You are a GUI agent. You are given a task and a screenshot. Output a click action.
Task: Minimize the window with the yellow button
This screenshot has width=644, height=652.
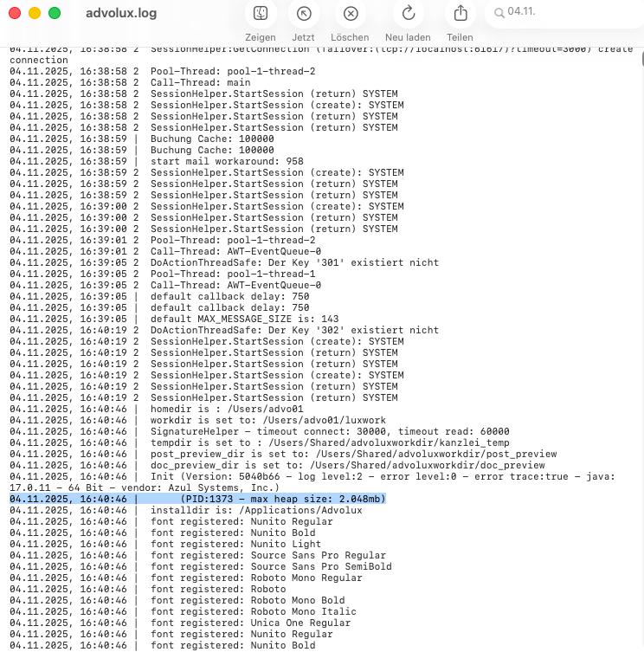35,13
